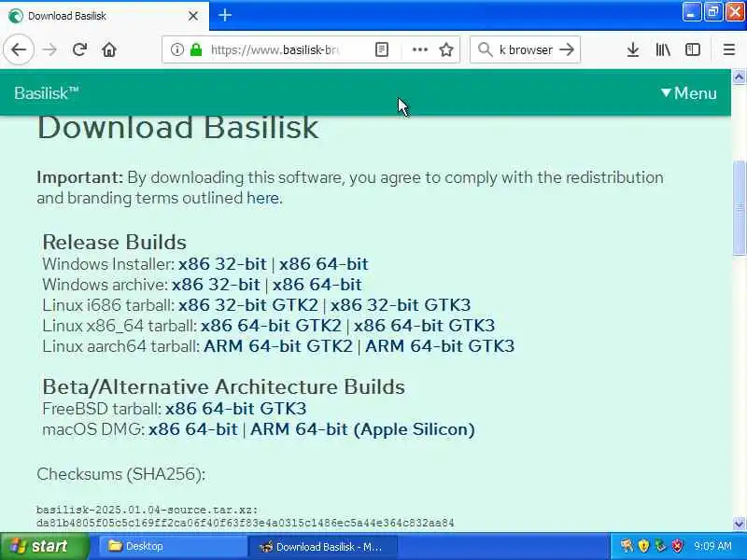Close the Download Basilisk tab
The width and height of the screenshot is (747, 560).
pos(193,16)
